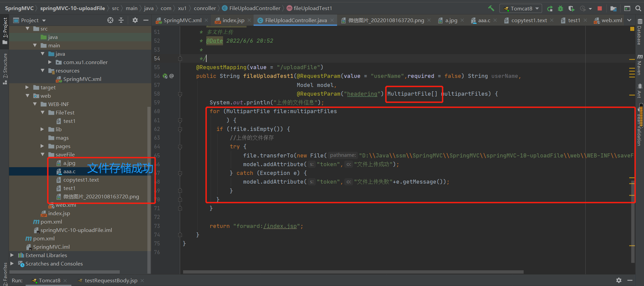Expand the target folder
The width and height of the screenshot is (644, 286).
(x=28, y=87)
